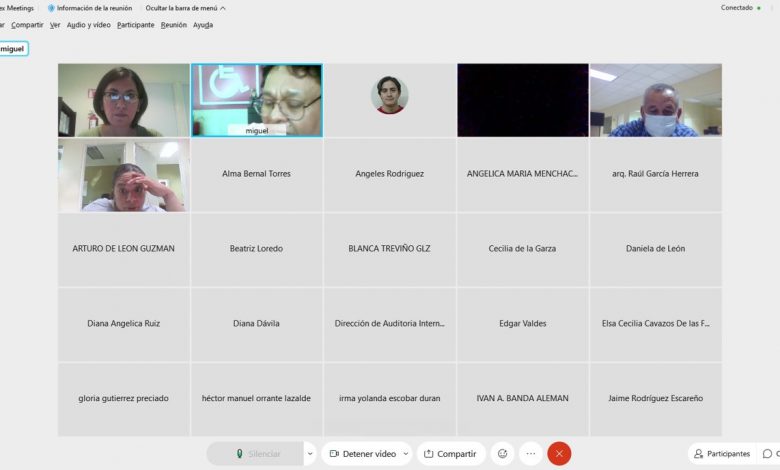Click the Información de la reunión shield icon
780x470 pixels.
coord(51,8)
